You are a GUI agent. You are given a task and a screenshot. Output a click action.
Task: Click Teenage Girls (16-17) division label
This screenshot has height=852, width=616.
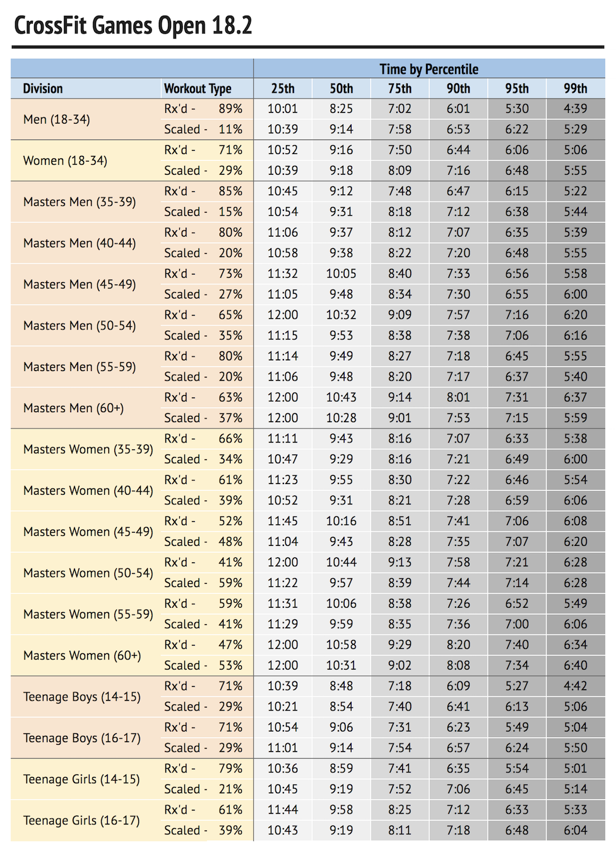pos(81,820)
